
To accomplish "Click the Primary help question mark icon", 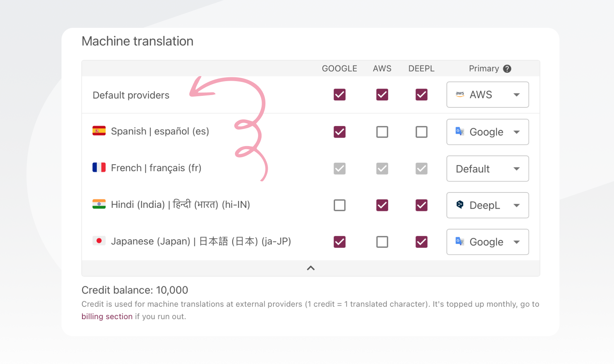I will click(507, 69).
